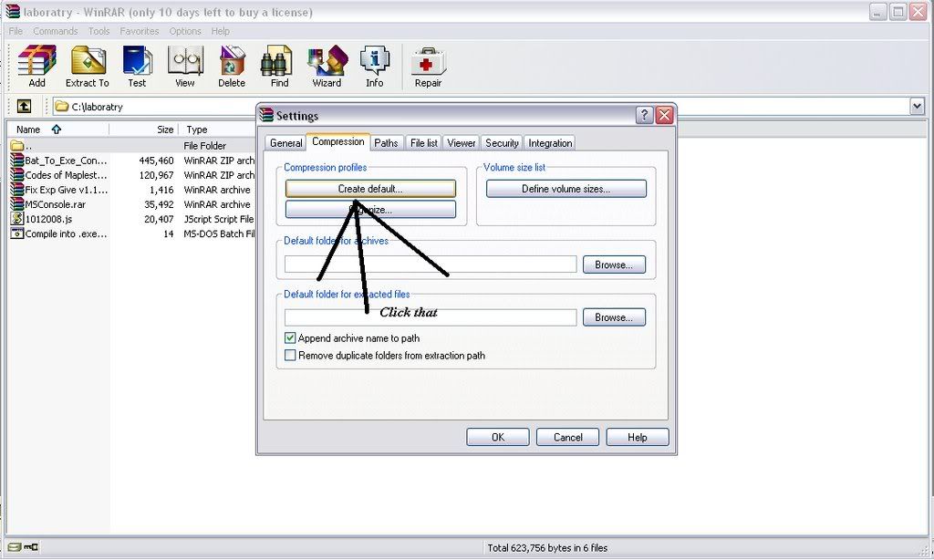Click the default folder for extracted files field
Screen dimensions: 934x560
pyautogui.click(x=431, y=317)
